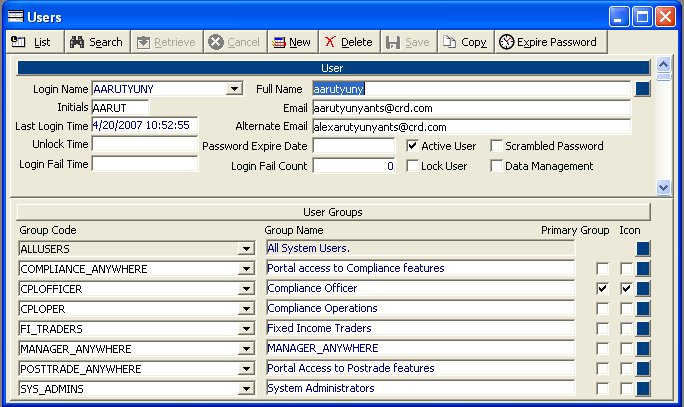684x407 pixels.
Task: Click blue icon square in ALLUSERS row
Action: (643, 249)
